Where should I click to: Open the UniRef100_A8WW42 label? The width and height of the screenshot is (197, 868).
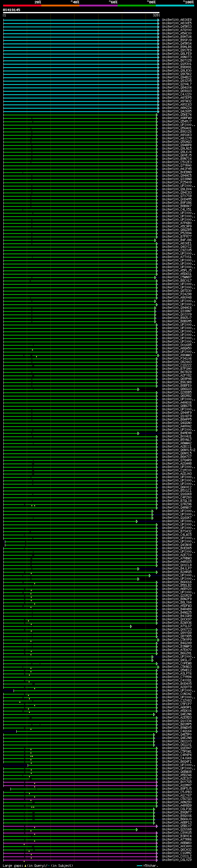(177, 443)
